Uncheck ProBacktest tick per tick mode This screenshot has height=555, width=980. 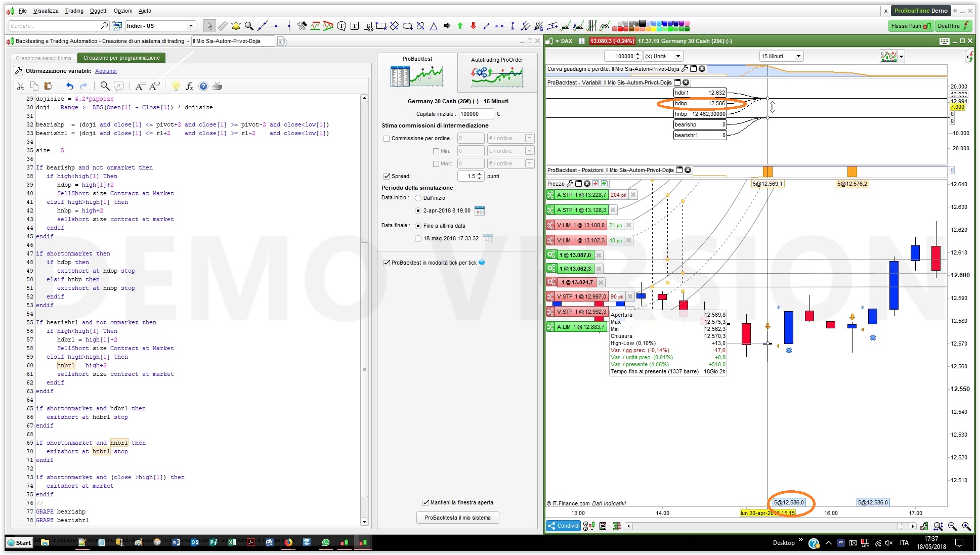pos(387,263)
